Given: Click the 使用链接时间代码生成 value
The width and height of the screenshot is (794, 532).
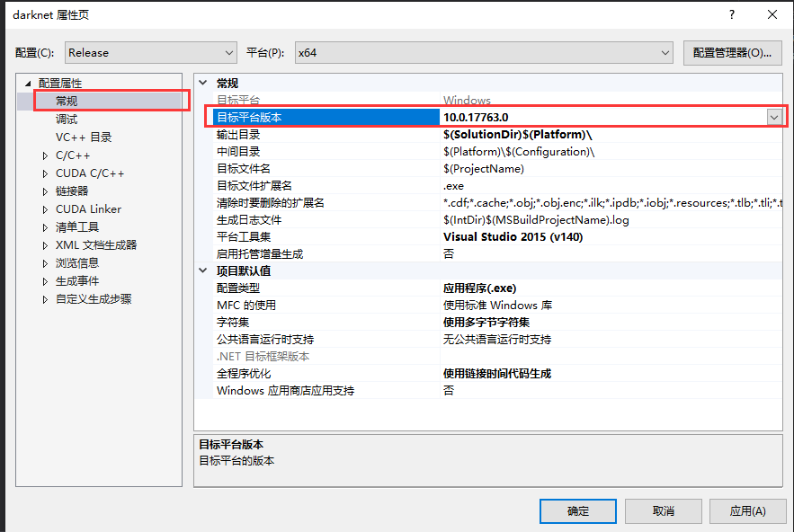Looking at the screenshot, I should (496, 374).
